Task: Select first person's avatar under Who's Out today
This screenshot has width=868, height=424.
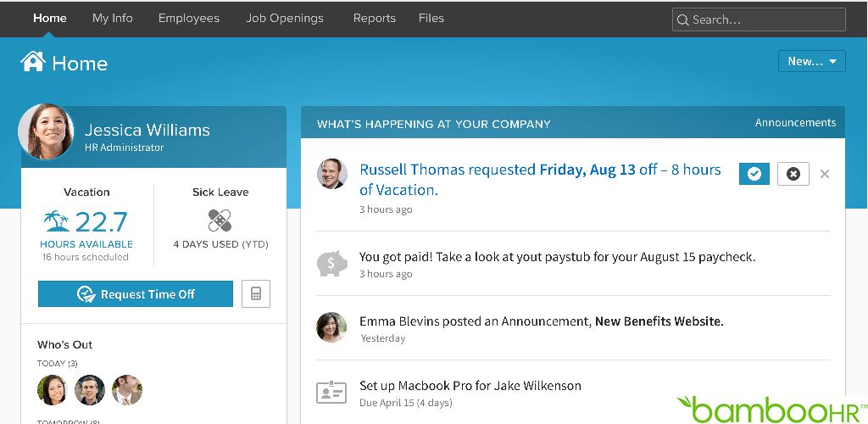Action: (53, 390)
